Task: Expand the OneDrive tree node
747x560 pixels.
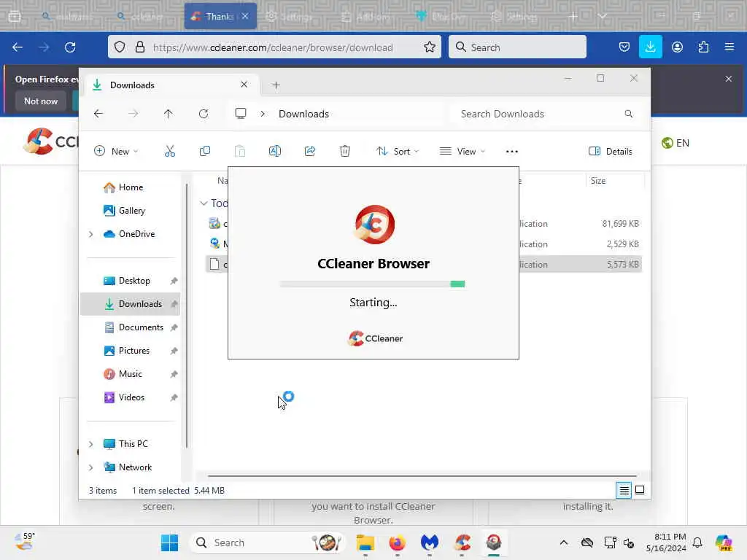Action: [x=91, y=234]
